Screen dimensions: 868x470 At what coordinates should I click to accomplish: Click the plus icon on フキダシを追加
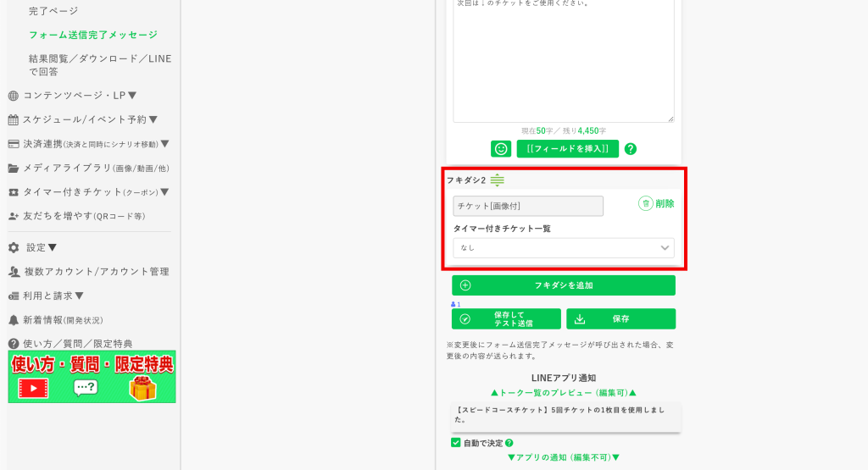pos(465,285)
